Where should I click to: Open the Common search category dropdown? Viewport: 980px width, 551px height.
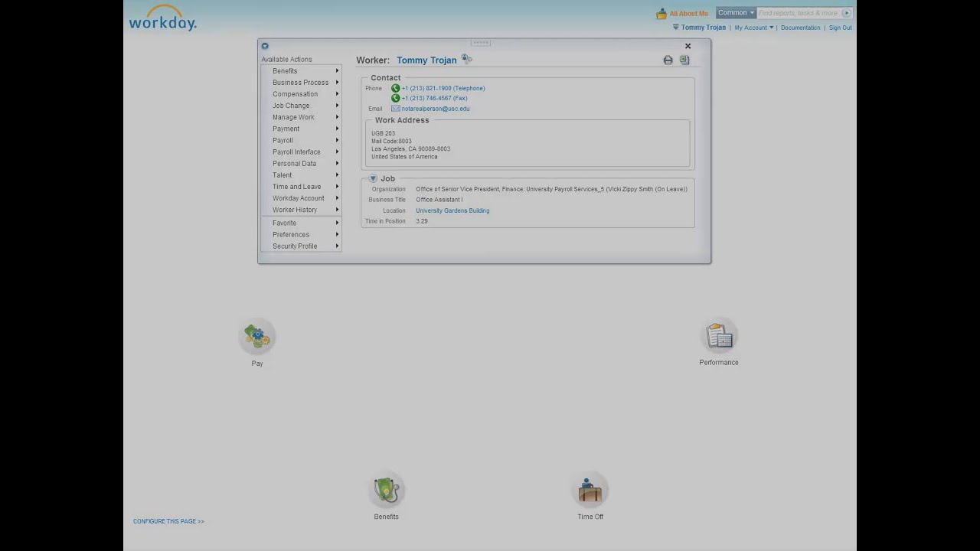(736, 13)
